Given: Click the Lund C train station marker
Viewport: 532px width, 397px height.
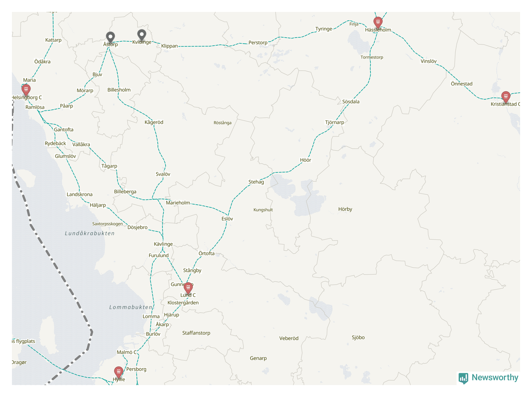Looking at the screenshot, I should click(x=188, y=288).
